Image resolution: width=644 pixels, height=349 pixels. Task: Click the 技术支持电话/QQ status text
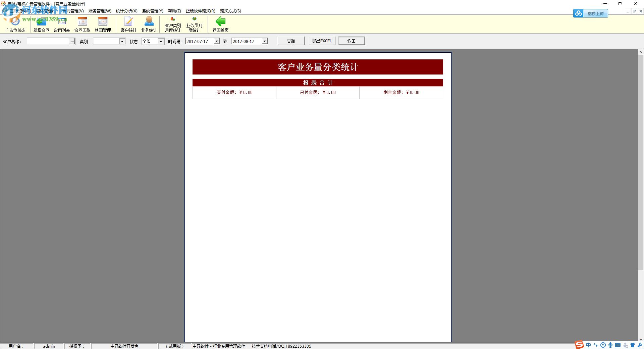coord(281,346)
